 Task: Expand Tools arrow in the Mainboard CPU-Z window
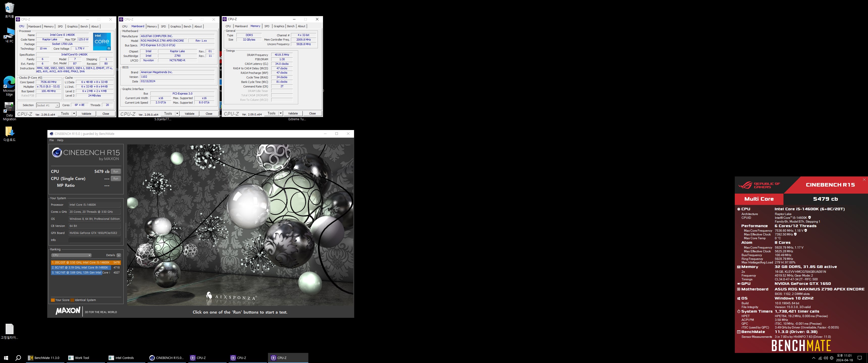(x=177, y=113)
